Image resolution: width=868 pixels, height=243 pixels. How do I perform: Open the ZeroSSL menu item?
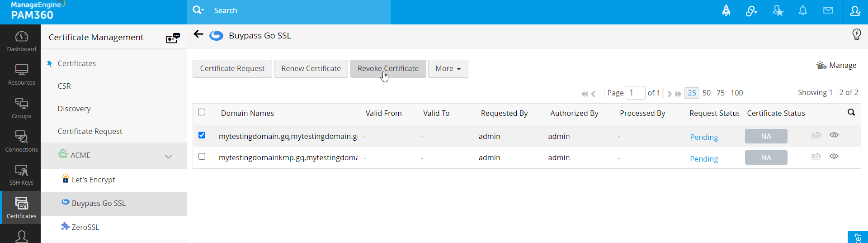click(85, 227)
